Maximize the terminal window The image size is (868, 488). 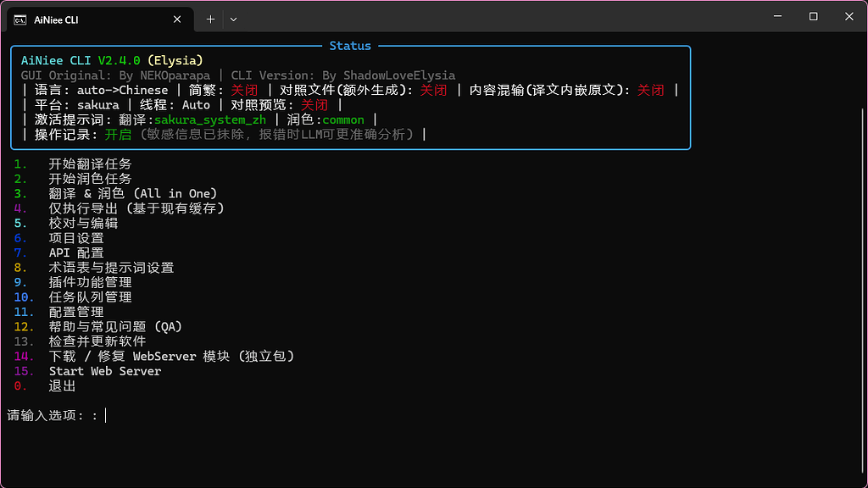coord(813,17)
